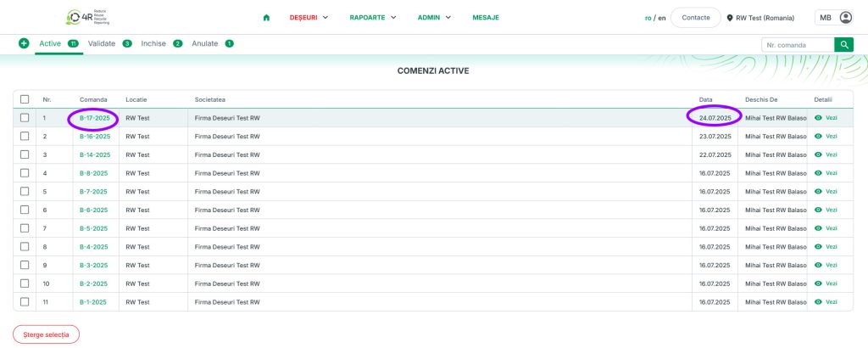Expand the ADMIN dropdown menu

(434, 18)
